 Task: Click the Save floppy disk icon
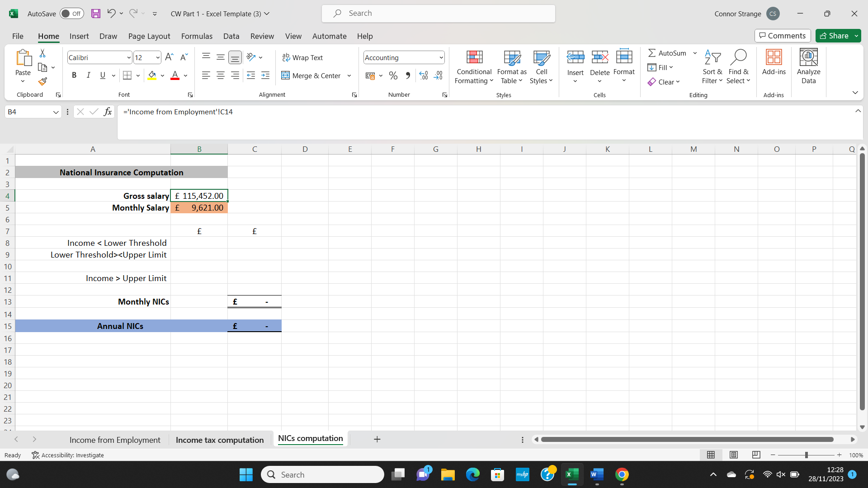point(95,14)
